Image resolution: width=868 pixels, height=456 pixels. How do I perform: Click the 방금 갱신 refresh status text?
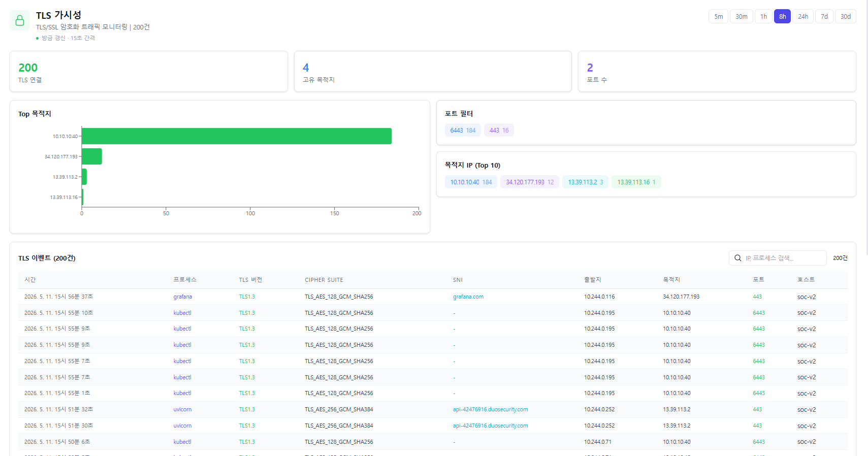[x=68, y=38]
